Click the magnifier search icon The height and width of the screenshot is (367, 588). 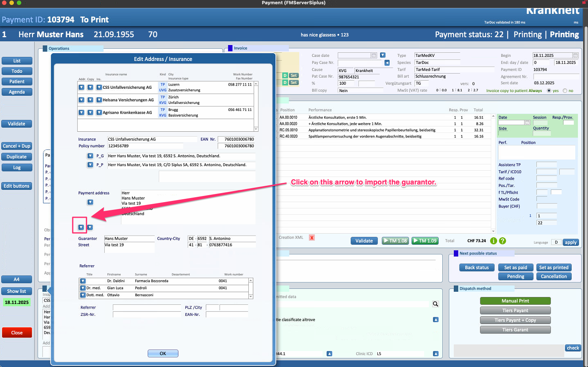(x=435, y=304)
